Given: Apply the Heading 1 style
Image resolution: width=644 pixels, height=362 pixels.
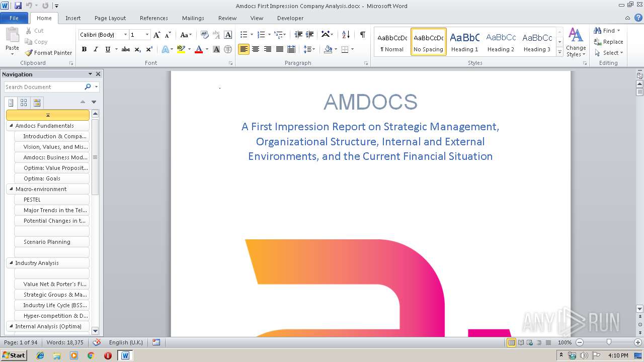Looking at the screenshot, I should click(464, 42).
